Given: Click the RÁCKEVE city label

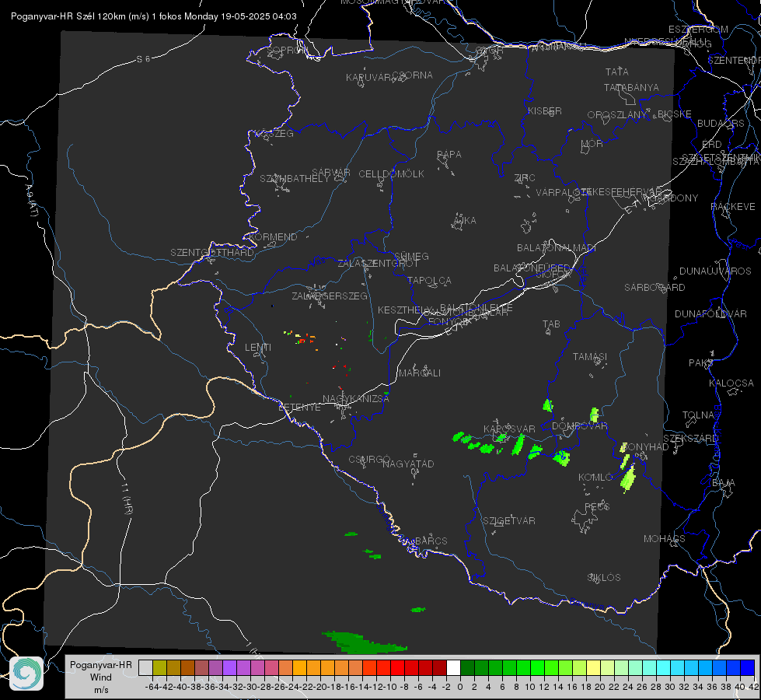Looking at the screenshot, I should pyautogui.click(x=733, y=207).
